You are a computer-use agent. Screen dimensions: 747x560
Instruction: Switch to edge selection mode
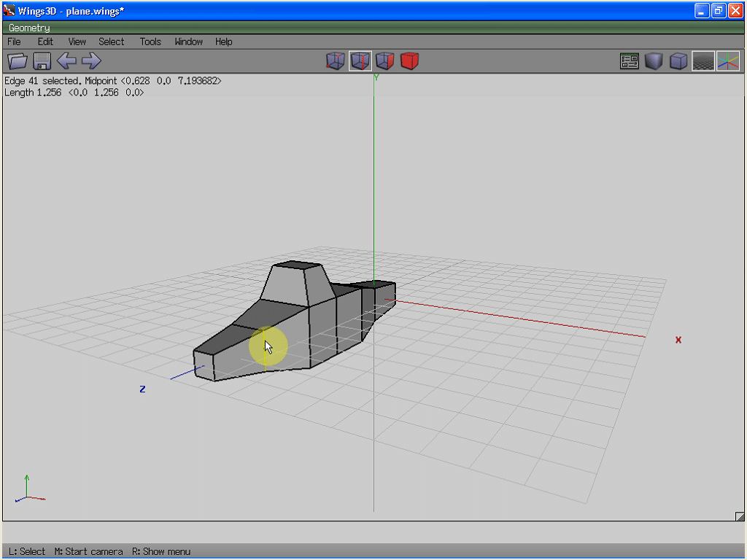click(x=360, y=61)
